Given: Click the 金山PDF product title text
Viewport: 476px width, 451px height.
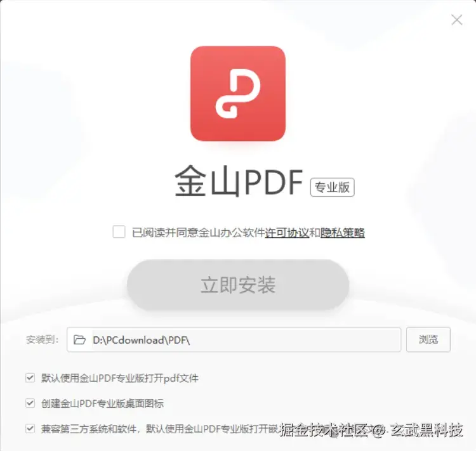Looking at the screenshot, I should point(239,181).
